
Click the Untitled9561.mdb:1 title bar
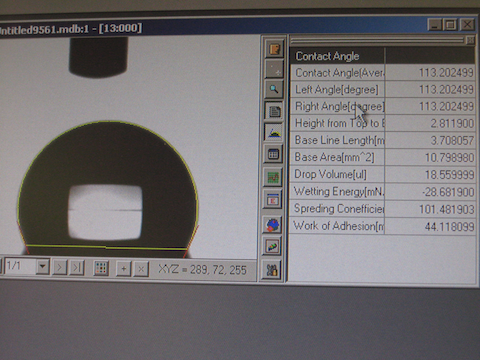click(x=213, y=27)
